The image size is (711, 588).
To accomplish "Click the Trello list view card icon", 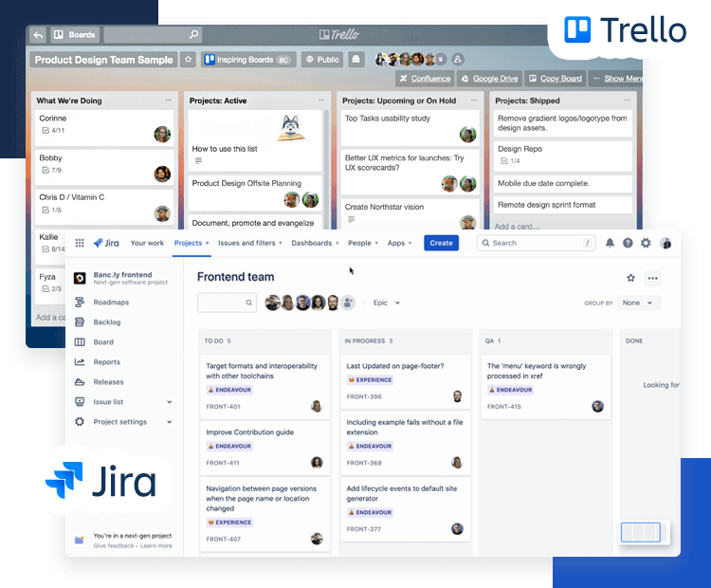I will [x=355, y=59].
